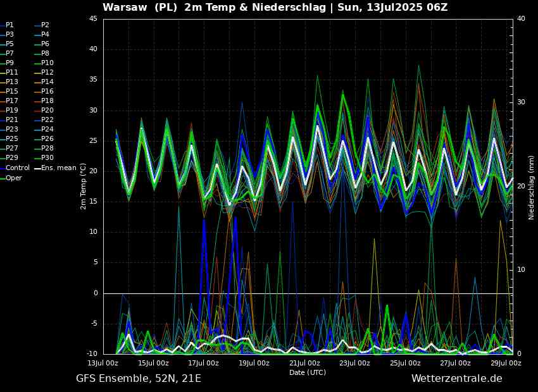Screen dimensions: 538x392
Task: Click the 'GFS Ensemble, 52N, 21E' caption
Action: pos(139,379)
